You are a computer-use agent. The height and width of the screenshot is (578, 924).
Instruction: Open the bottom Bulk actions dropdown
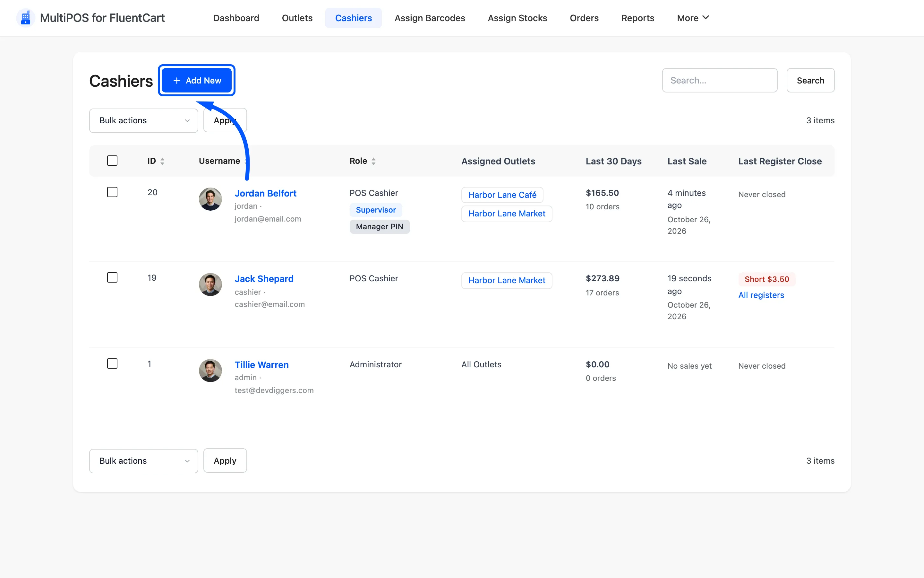click(143, 461)
